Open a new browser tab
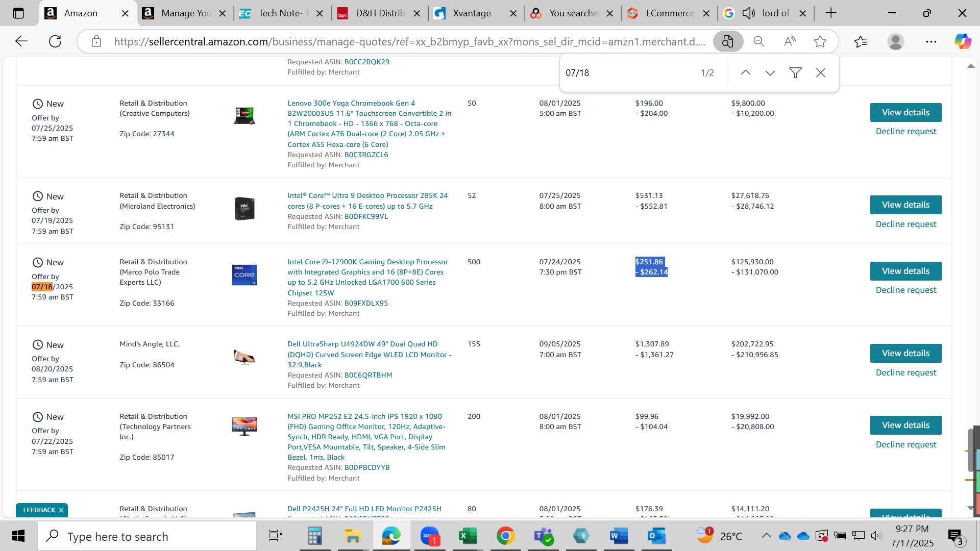This screenshot has width=980, height=551. 831,13
